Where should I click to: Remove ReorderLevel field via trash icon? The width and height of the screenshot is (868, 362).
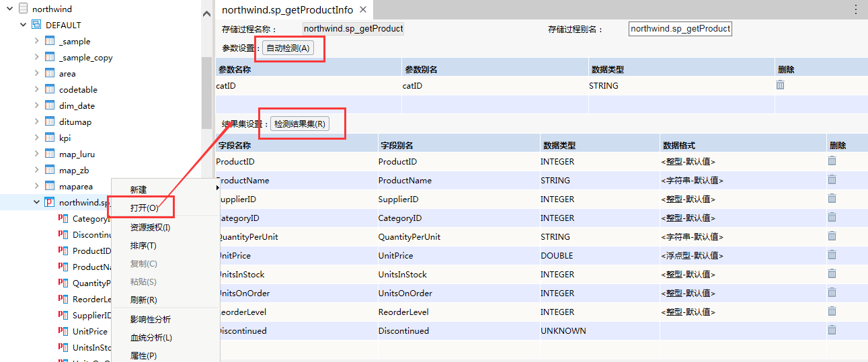832,312
